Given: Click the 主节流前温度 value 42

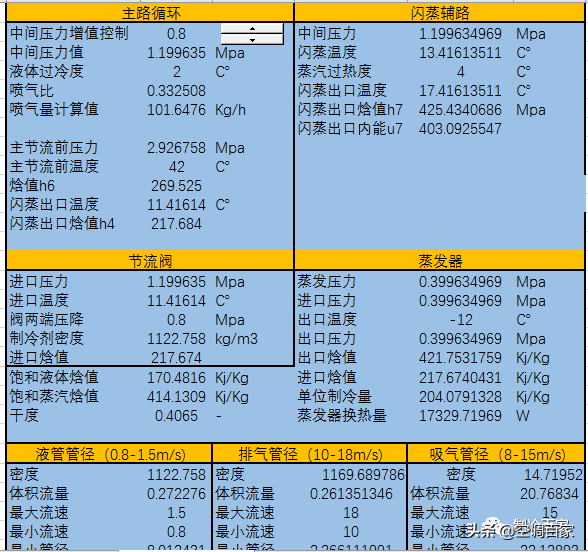Looking at the screenshot, I should coord(176,166).
